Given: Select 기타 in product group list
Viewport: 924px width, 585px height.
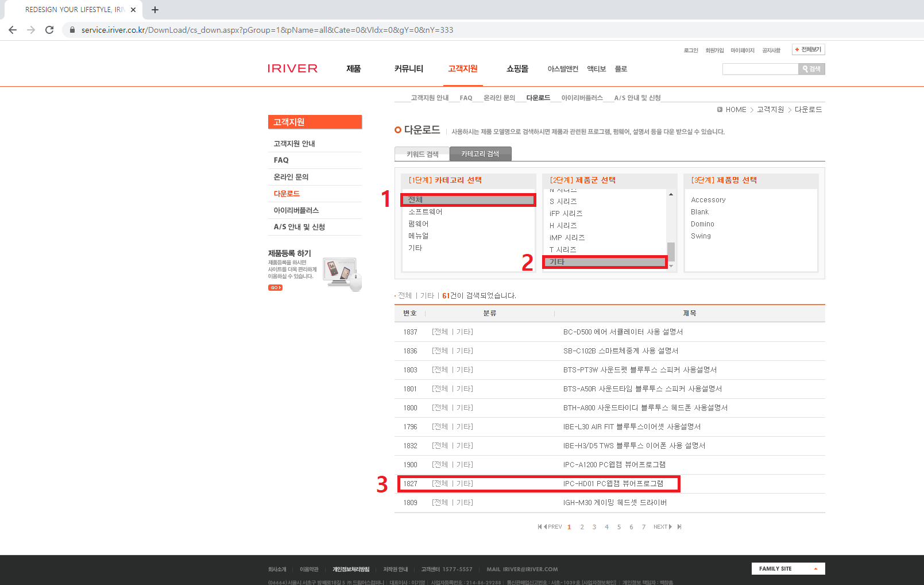Looking at the screenshot, I should pos(605,262).
